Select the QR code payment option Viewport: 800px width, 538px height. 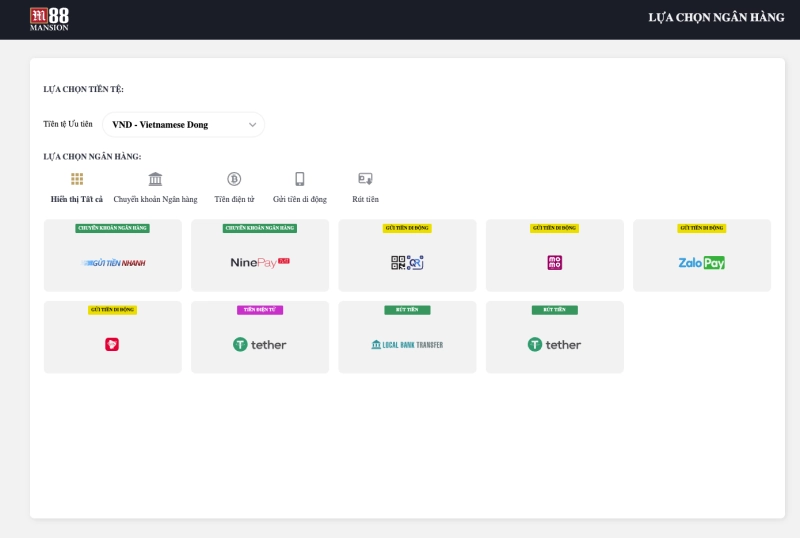pyautogui.click(x=407, y=255)
